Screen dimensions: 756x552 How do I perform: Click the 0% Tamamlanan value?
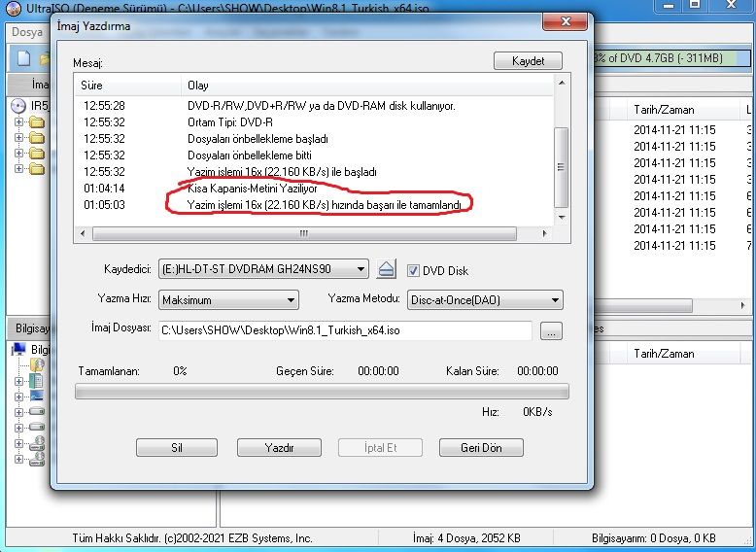coord(180,370)
